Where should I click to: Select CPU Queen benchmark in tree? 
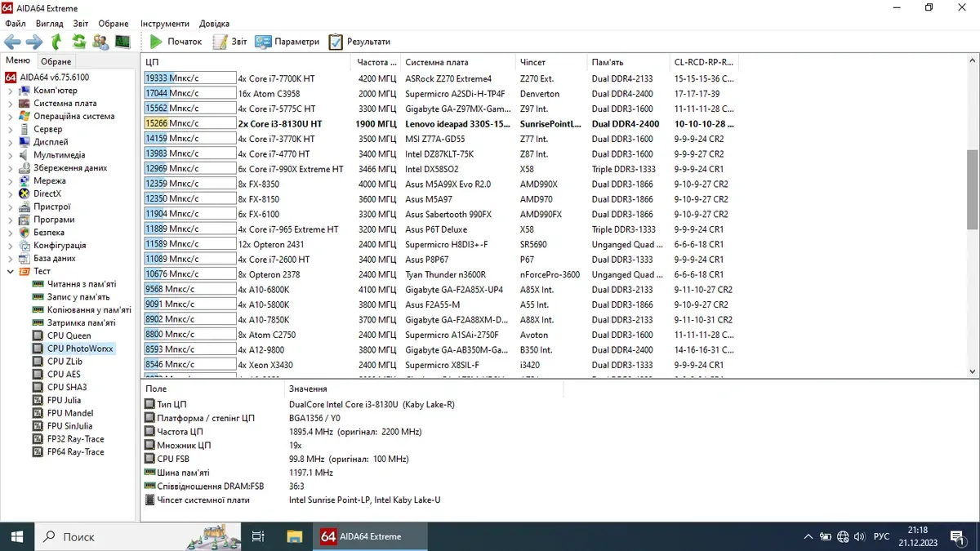point(69,335)
